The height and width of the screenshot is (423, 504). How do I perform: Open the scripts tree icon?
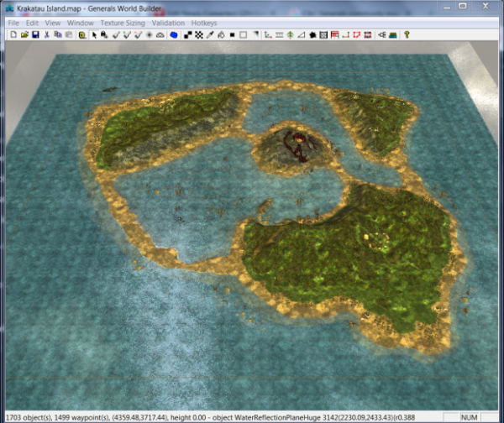pos(382,34)
